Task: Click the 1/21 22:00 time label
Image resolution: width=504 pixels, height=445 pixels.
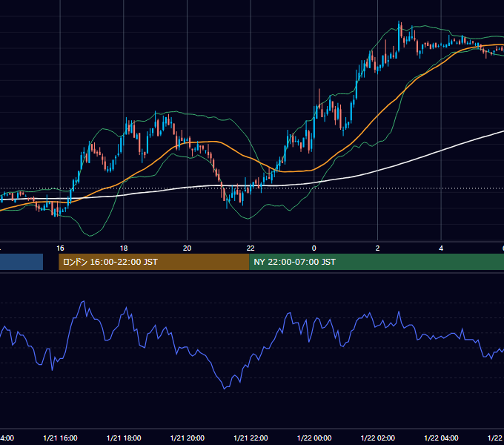Action: pos(251,438)
